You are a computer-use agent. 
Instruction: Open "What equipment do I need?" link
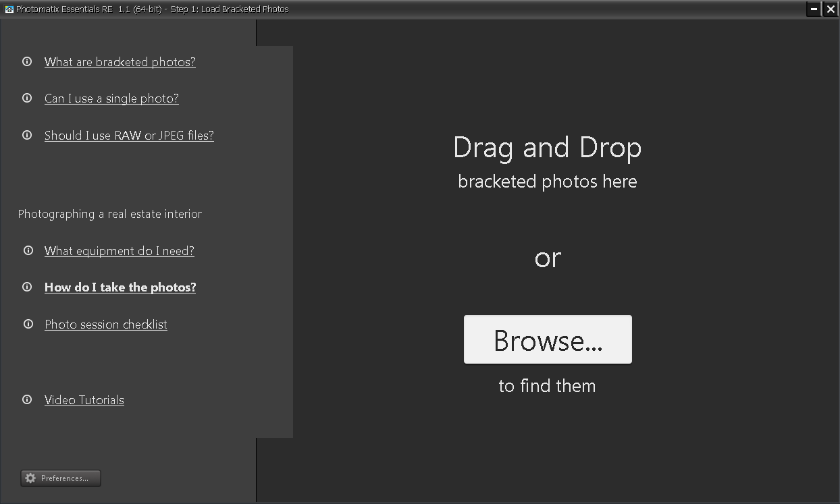pos(120,251)
